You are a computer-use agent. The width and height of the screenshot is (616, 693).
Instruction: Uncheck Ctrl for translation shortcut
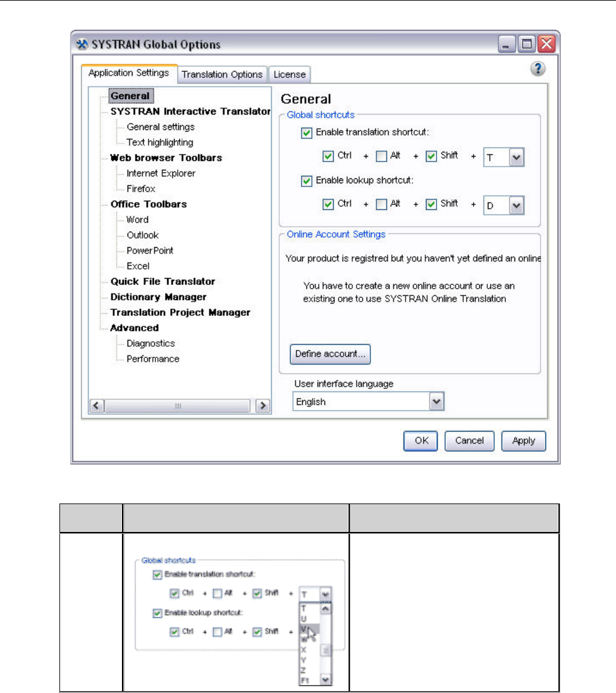tap(328, 156)
